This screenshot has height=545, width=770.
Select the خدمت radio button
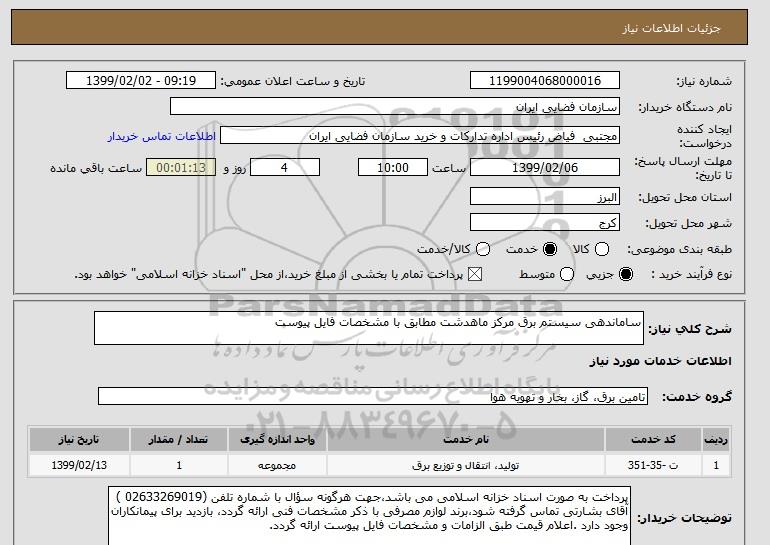(x=550, y=249)
